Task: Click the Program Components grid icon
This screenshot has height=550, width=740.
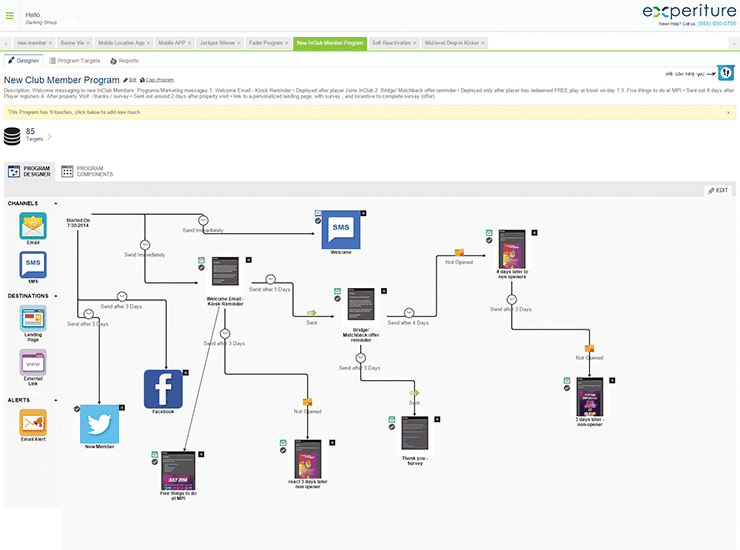Action: [x=67, y=171]
